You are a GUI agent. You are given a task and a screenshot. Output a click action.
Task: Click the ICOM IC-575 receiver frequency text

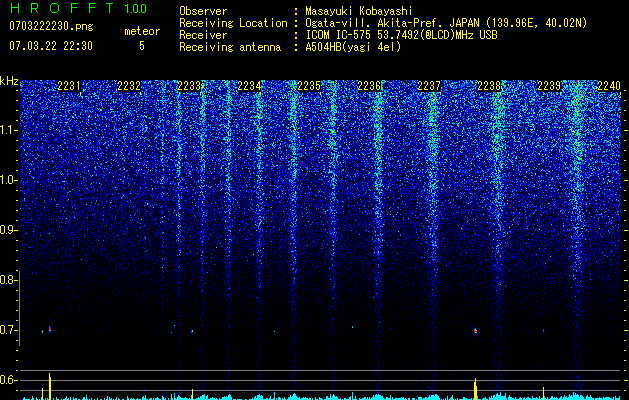(401, 35)
